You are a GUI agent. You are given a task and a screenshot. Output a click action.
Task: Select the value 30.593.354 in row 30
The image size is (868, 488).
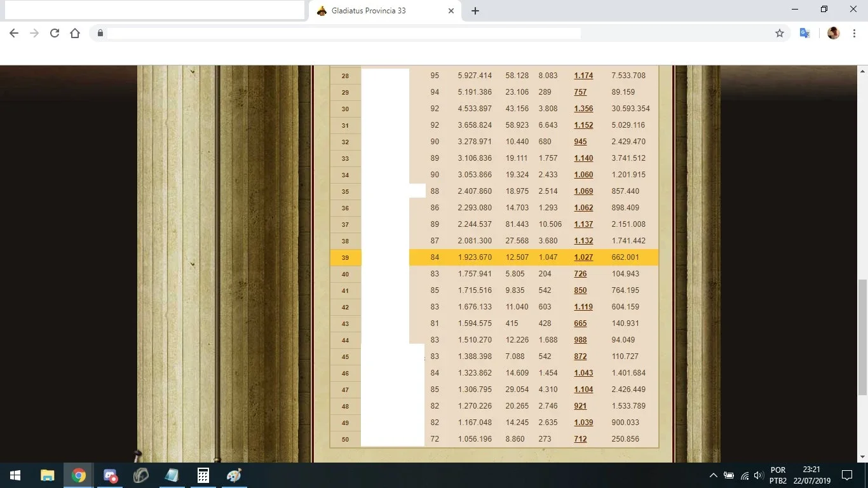tap(630, 109)
